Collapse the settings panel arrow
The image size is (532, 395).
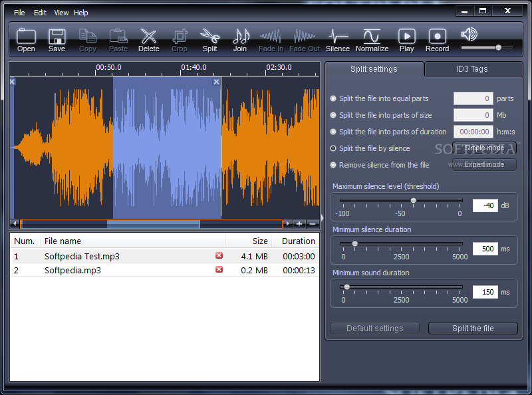pos(323,217)
